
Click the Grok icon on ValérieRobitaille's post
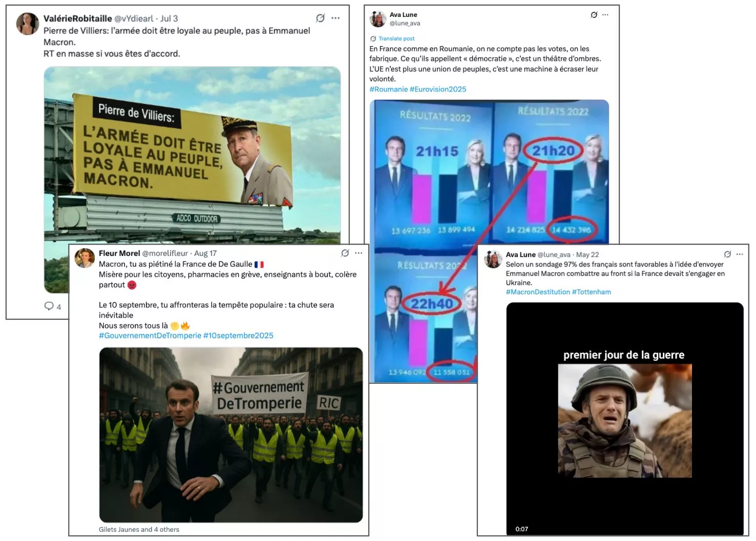point(320,18)
